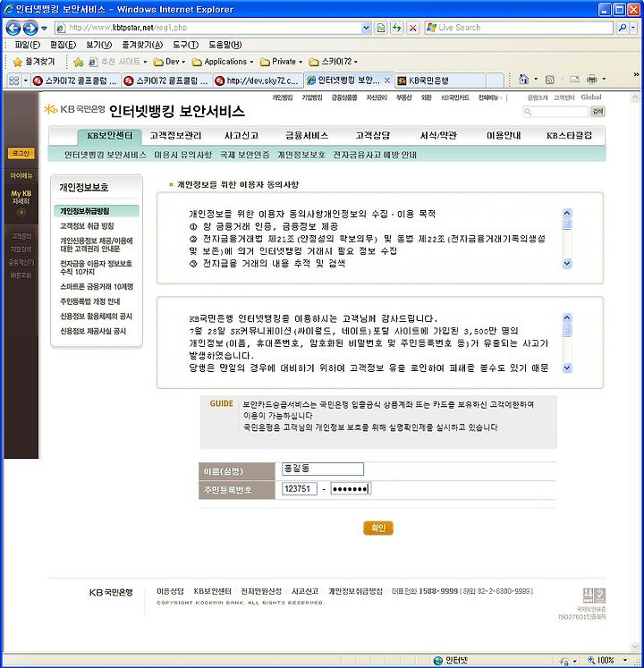Switch to the http://dev.sky72.c... tab
Viewport: 644px width, 668px height.
(x=258, y=80)
